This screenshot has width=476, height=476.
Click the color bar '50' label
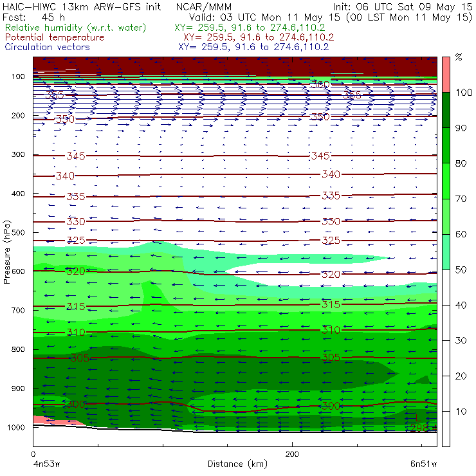[x=461, y=270]
